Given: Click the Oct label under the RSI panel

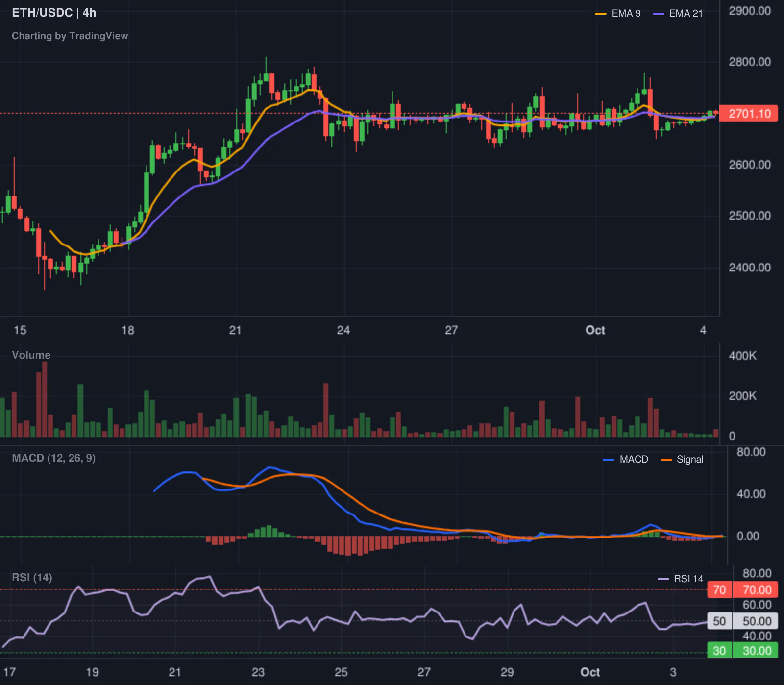Looking at the screenshot, I should coord(590,672).
